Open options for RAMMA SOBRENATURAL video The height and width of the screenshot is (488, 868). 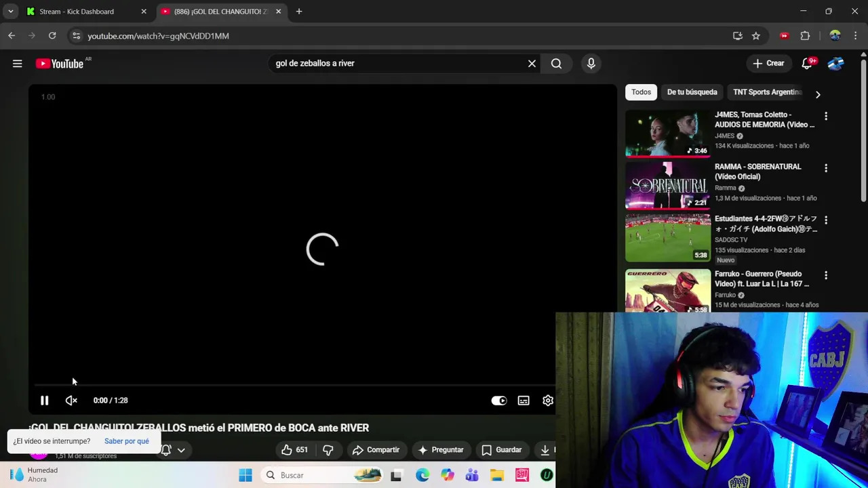(x=825, y=168)
